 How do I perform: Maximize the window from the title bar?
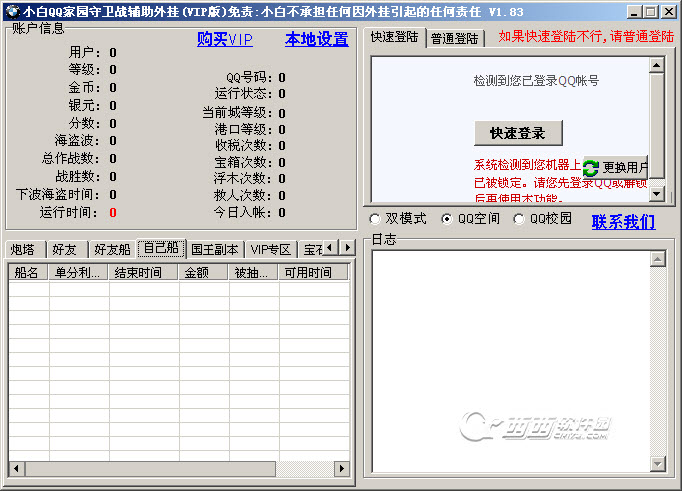[x=651, y=12]
